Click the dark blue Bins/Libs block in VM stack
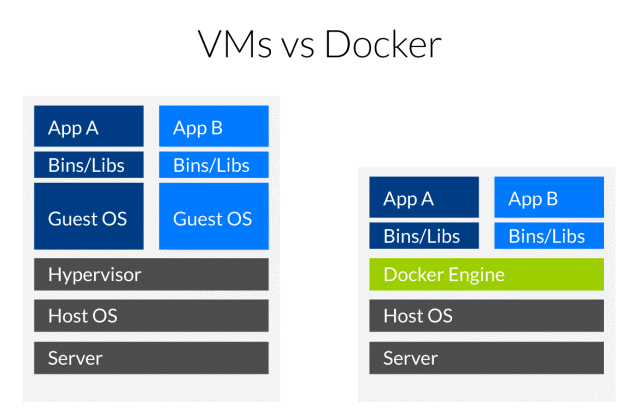This screenshot has height=419, width=640. (89, 165)
